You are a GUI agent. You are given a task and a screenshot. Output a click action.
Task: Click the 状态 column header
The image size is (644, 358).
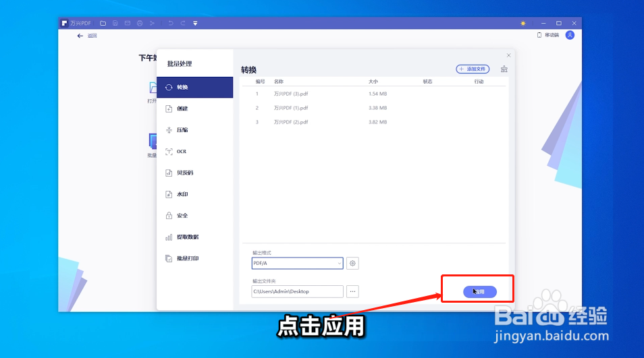point(427,82)
